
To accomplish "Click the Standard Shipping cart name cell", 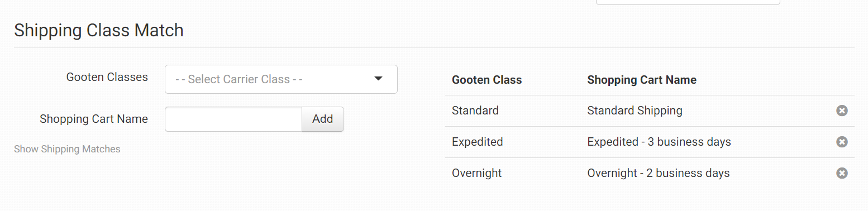I will [635, 111].
